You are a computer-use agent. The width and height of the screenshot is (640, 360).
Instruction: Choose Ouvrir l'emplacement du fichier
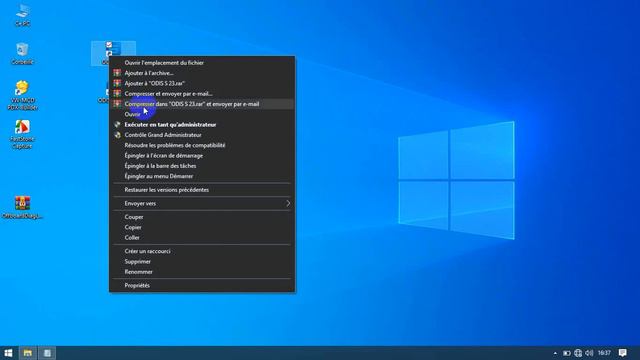pos(202,62)
